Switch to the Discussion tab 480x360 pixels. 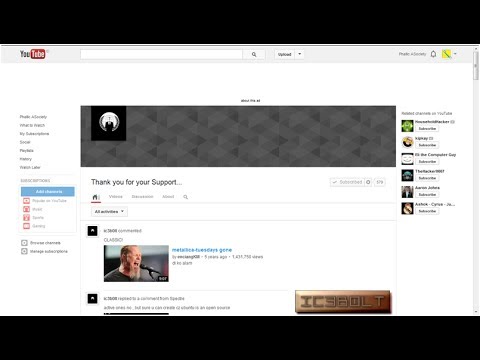(x=142, y=197)
